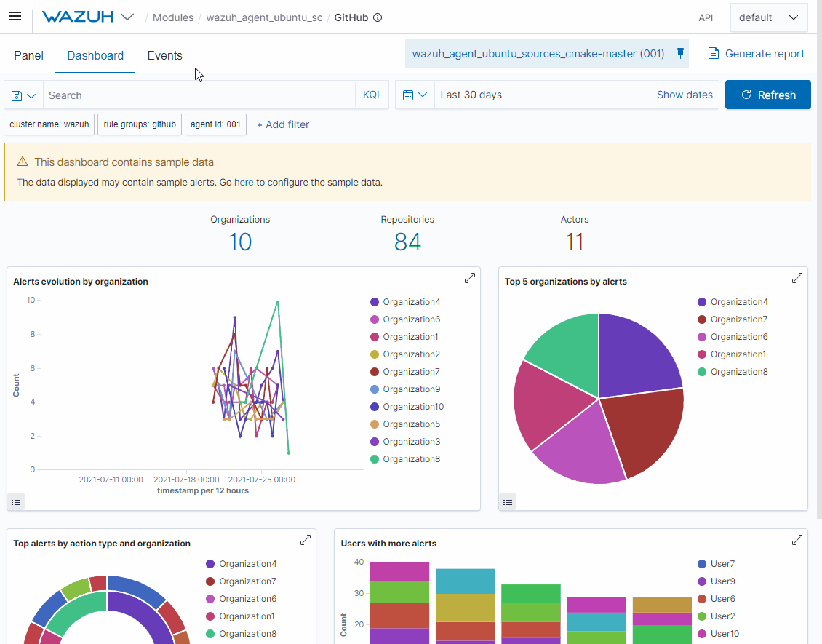Toggle the KQL query language switcher
The height and width of the screenshot is (644, 822).
pyautogui.click(x=372, y=95)
